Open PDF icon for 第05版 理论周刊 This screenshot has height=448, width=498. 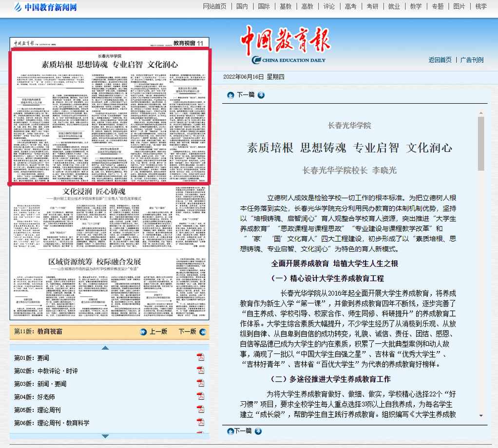[x=200, y=410]
